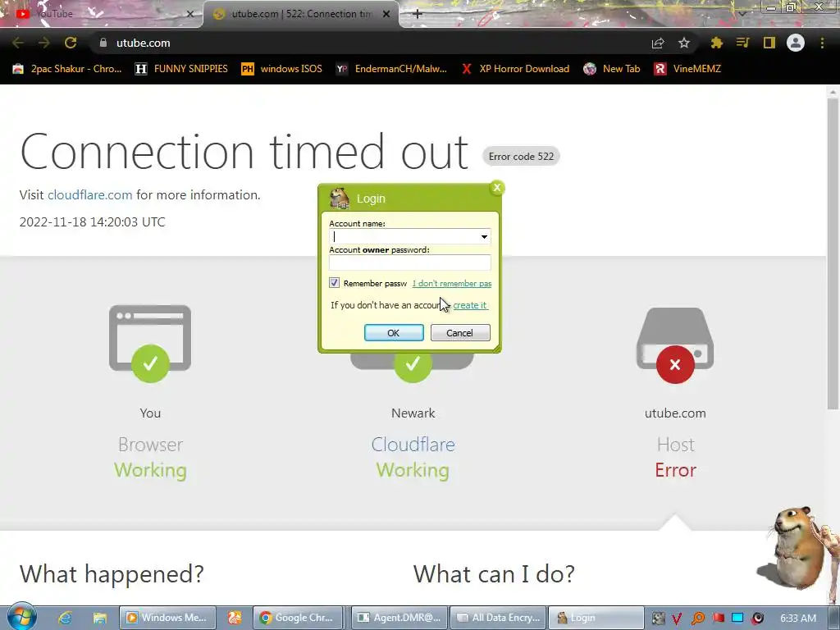The width and height of the screenshot is (840, 630).
Task: Click the orange magnifier tray icon
Action: [x=697, y=619]
